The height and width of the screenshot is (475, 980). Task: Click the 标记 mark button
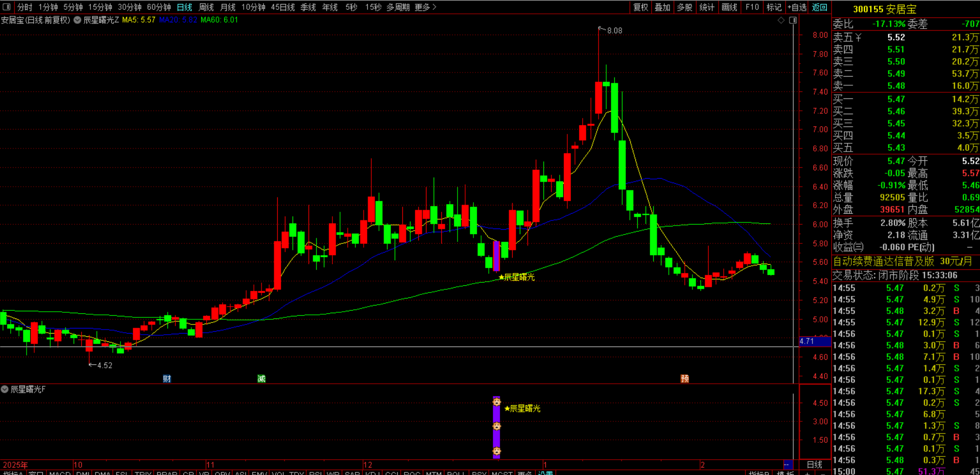click(x=774, y=7)
